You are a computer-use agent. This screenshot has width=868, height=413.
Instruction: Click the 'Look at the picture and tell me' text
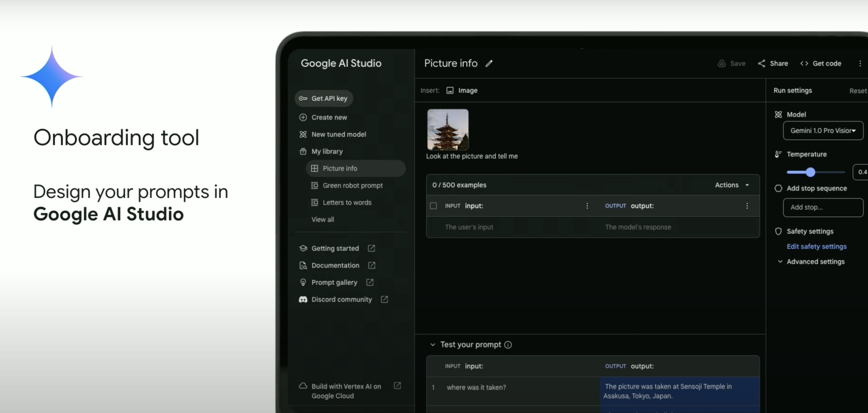click(472, 156)
